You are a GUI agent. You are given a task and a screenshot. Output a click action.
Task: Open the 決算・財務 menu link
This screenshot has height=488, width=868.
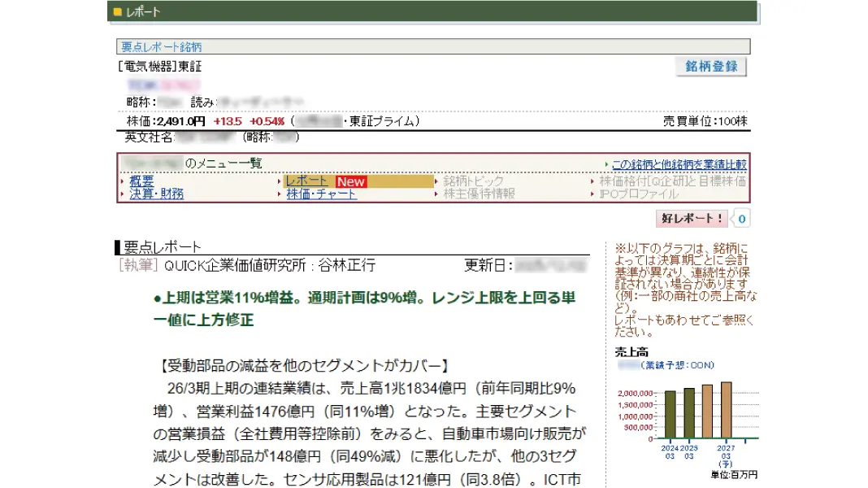click(x=156, y=194)
